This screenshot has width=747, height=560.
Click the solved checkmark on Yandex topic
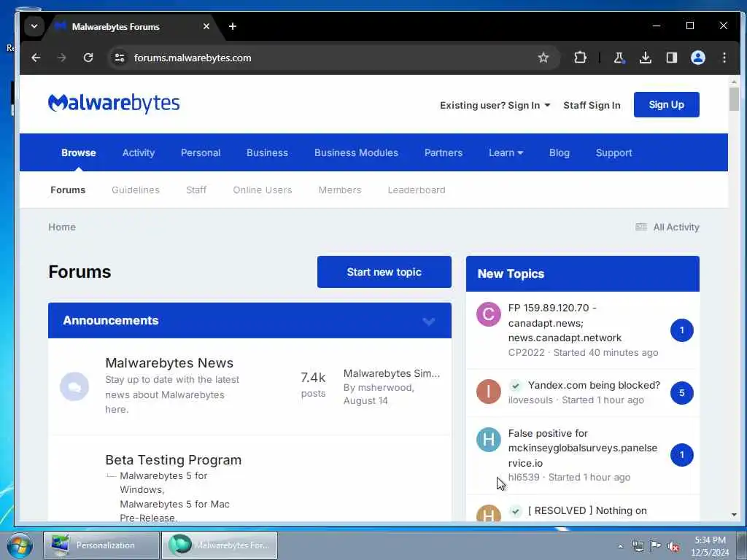click(516, 385)
